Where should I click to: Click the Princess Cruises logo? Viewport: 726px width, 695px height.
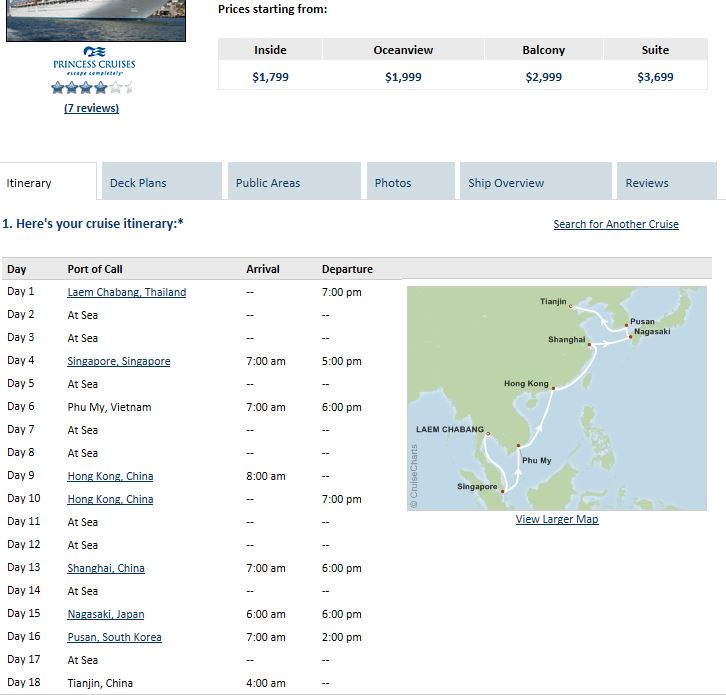click(94, 61)
